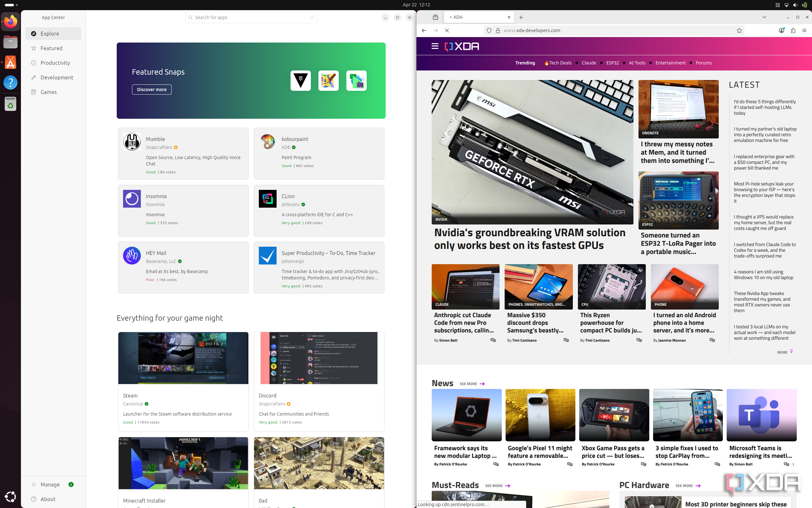Clear the App Center search field icon
The image size is (812, 508).
point(312,17)
